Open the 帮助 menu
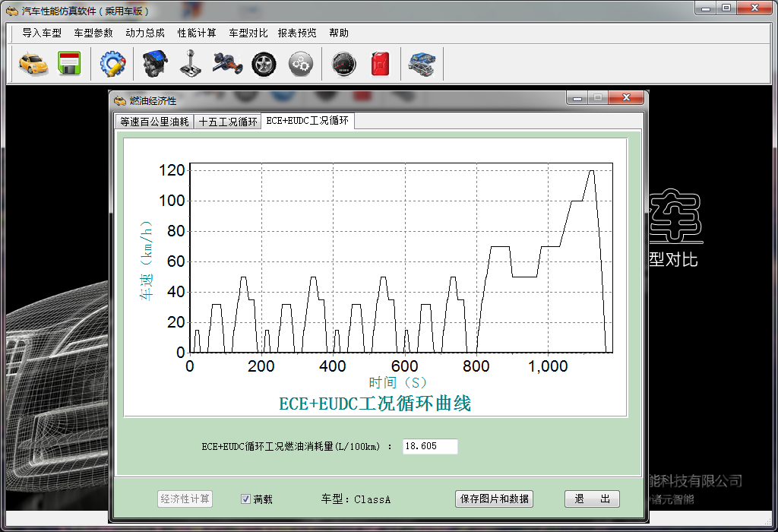 (x=339, y=33)
